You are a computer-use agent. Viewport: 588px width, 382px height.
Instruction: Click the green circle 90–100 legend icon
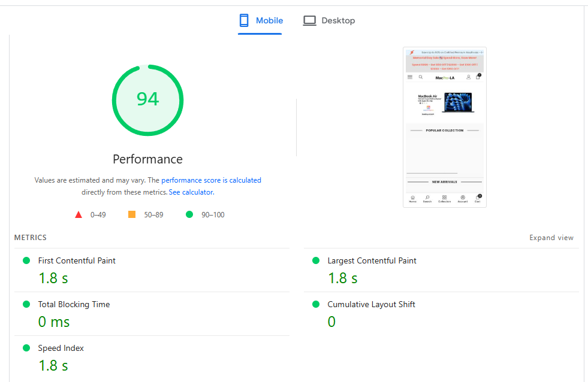pyautogui.click(x=189, y=215)
